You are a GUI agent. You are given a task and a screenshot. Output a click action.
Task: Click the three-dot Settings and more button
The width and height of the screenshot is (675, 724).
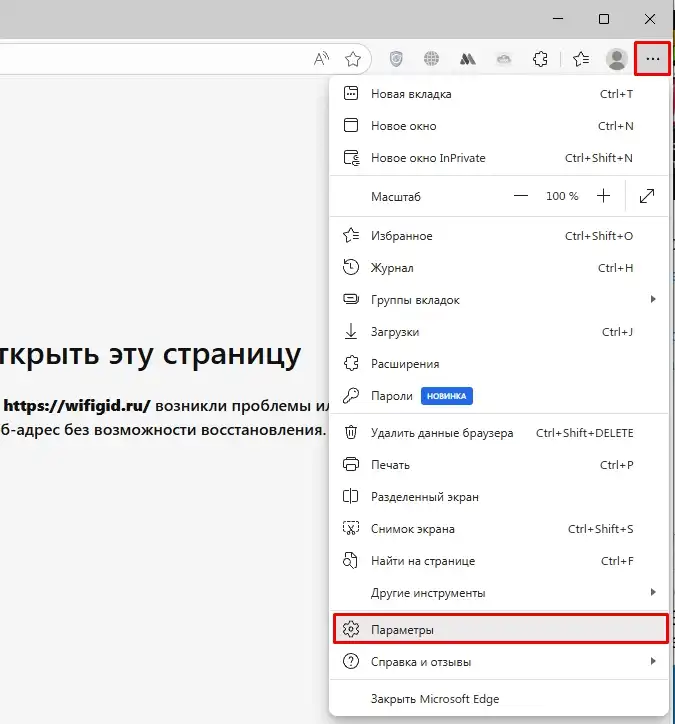click(x=652, y=59)
